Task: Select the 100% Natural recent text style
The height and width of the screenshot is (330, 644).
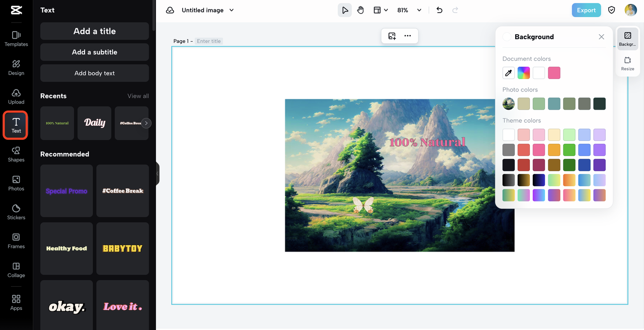Action: pos(57,123)
